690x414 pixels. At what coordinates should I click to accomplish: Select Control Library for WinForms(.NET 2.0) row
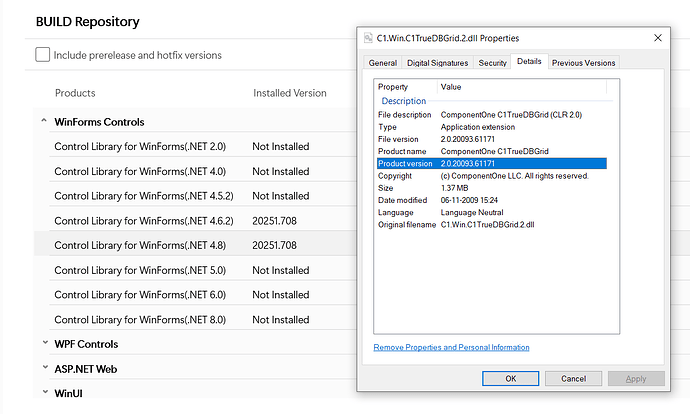(196, 146)
